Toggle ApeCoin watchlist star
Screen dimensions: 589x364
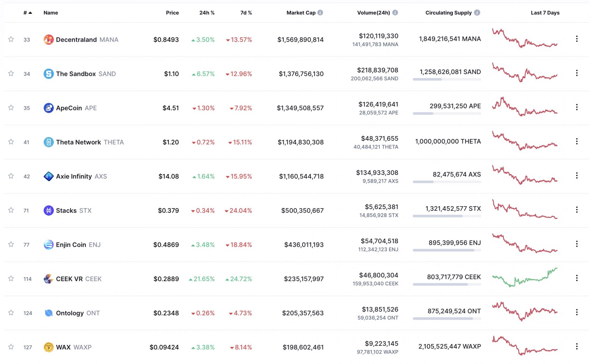[x=11, y=108]
